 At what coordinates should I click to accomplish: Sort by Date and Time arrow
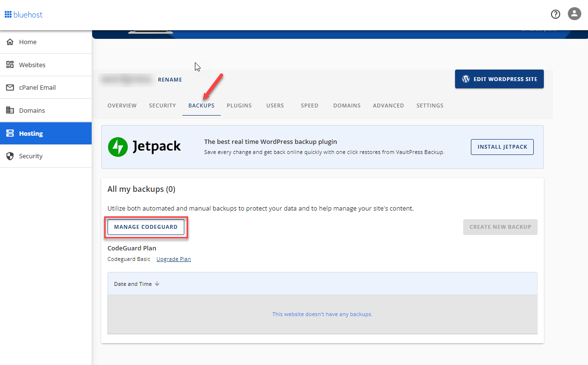[157, 284]
